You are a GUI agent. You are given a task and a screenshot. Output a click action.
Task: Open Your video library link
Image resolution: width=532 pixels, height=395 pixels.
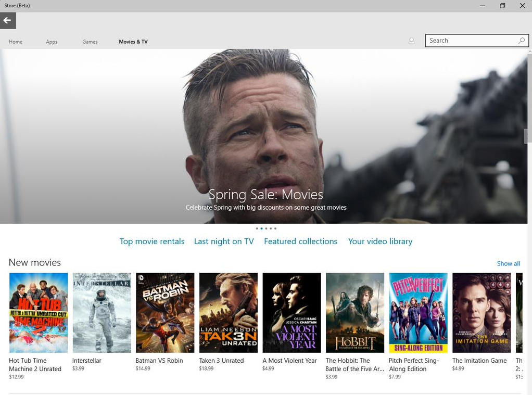point(381,241)
